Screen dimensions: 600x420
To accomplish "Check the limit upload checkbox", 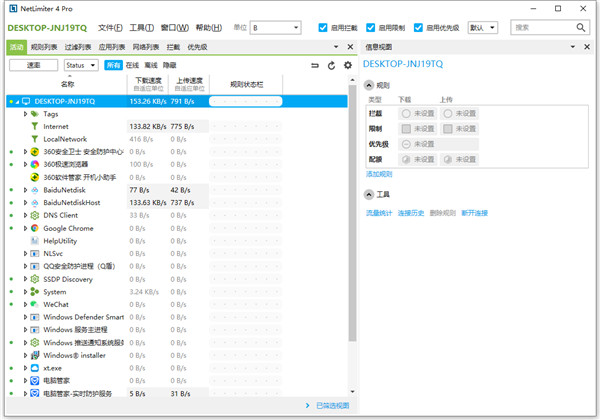I will 448,129.
